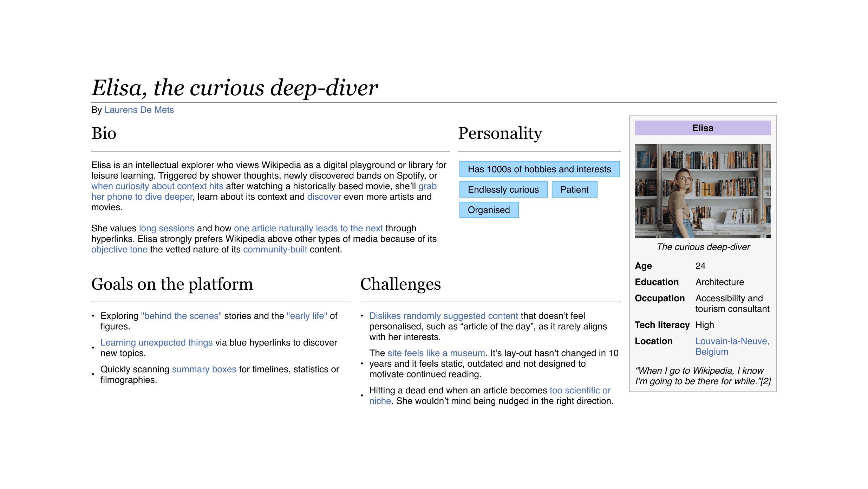Click the "early life" hyperlink
Screen dimensions: 868x489
click(307, 316)
